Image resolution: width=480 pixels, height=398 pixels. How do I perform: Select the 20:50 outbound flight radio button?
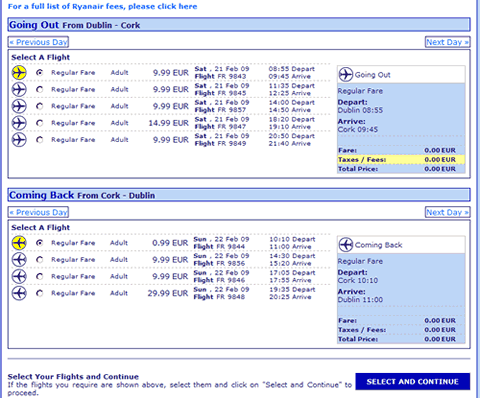pos(40,140)
